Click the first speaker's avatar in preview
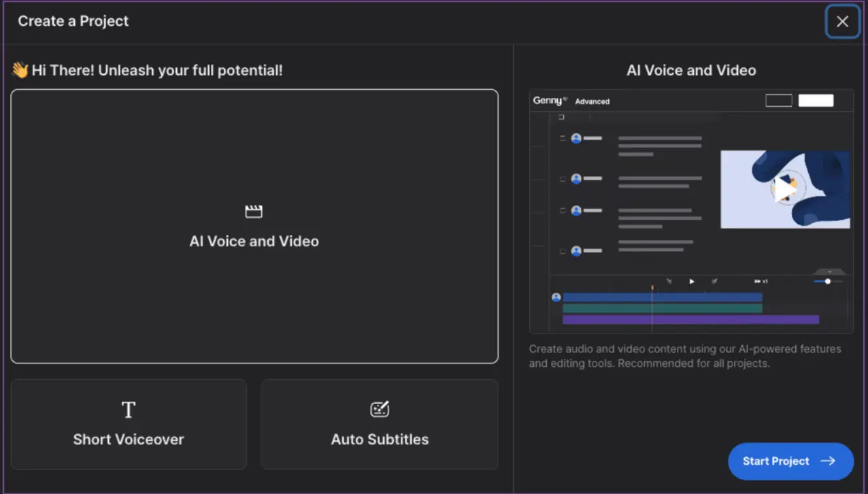 pos(576,138)
